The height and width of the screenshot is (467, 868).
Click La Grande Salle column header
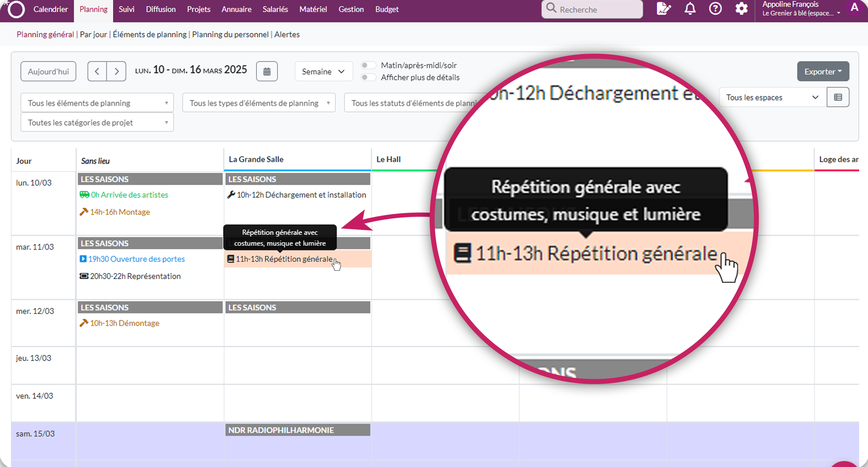point(256,159)
